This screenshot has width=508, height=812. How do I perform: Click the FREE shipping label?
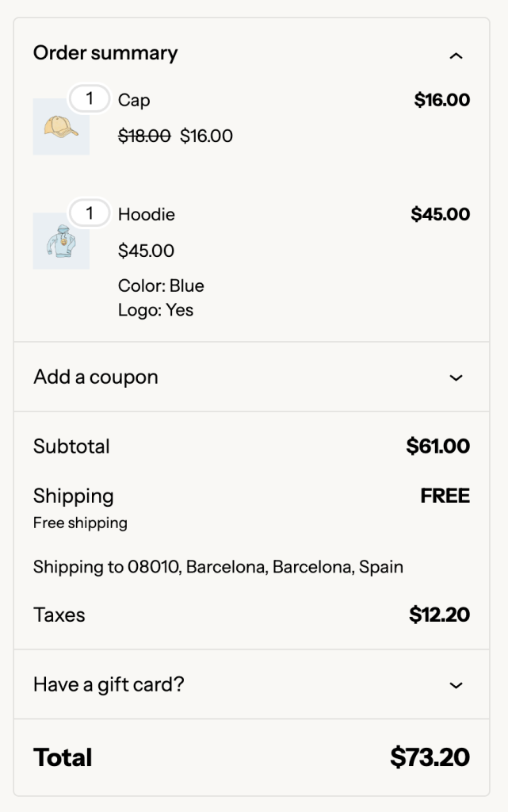(x=445, y=496)
